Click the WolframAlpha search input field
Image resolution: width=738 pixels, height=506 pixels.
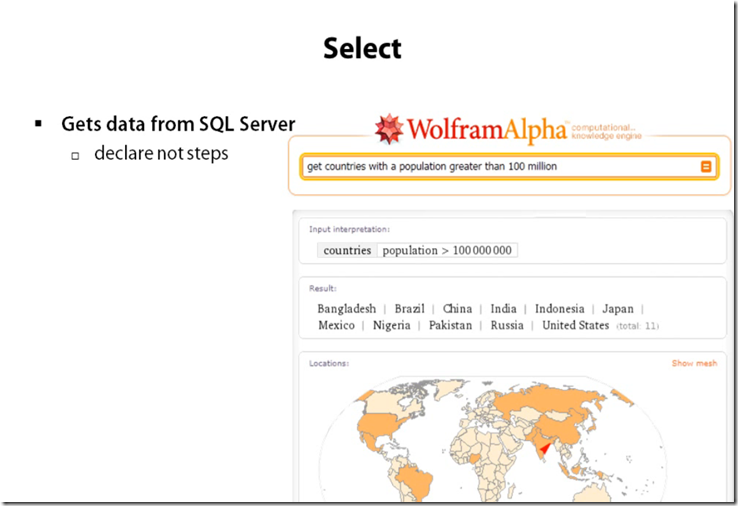pyautogui.click(x=508, y=167)
